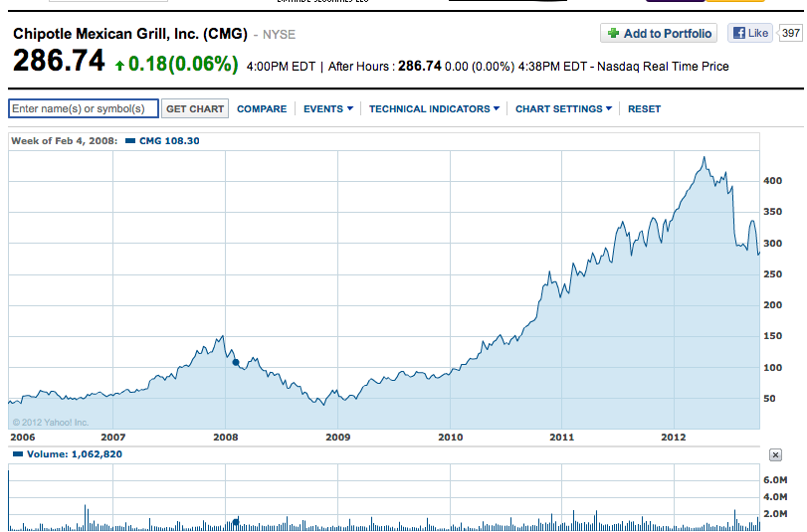
Task: Click the 397 like count bubble
Action: [790, 34]
